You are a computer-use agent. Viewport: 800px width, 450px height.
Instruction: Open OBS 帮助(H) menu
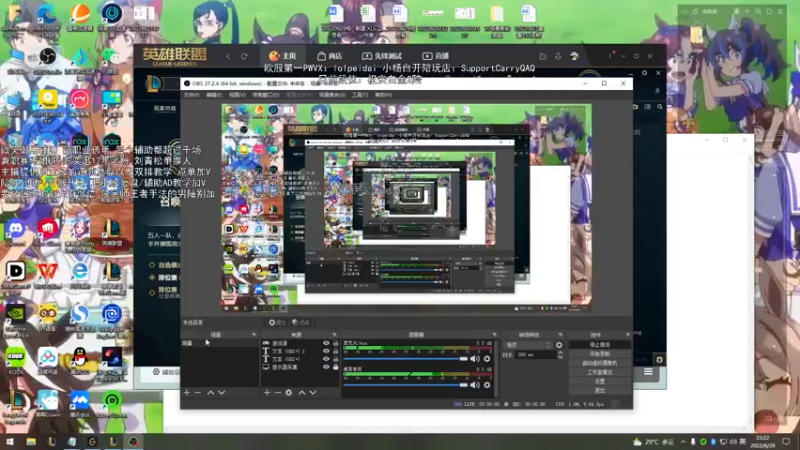(x=383, y=95)
